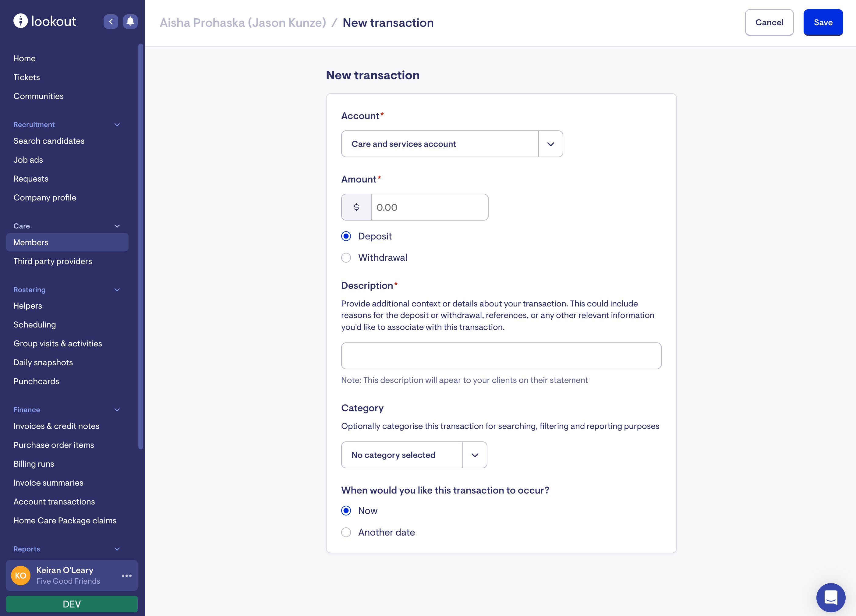Open the chat support bubble icon
The height and width of the screenshot is (616, 856).
[830, 597]
